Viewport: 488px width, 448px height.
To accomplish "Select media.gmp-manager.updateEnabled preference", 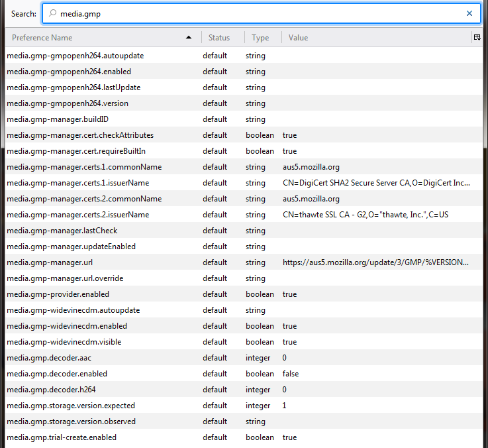I will [x=72, y=246].
